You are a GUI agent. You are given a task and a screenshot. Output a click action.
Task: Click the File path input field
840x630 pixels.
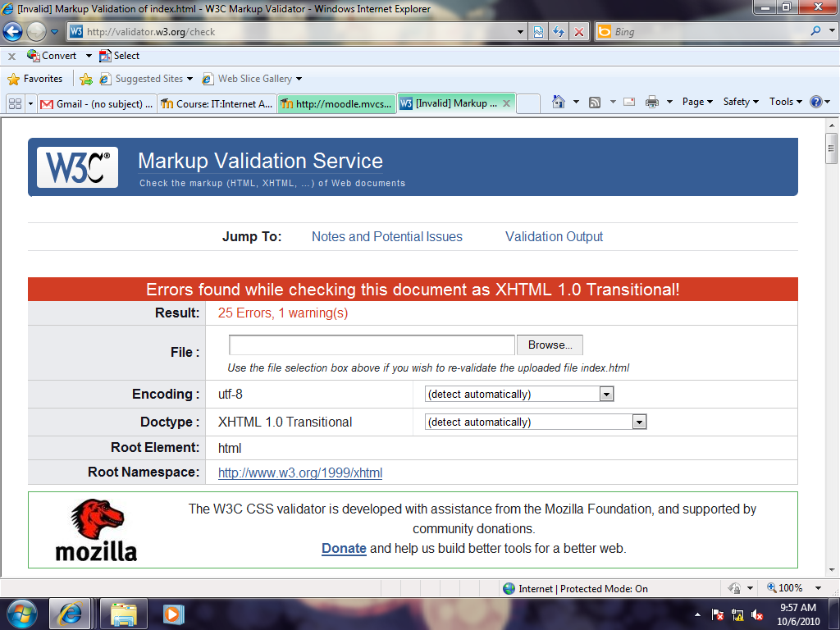[x=372, y=345]
